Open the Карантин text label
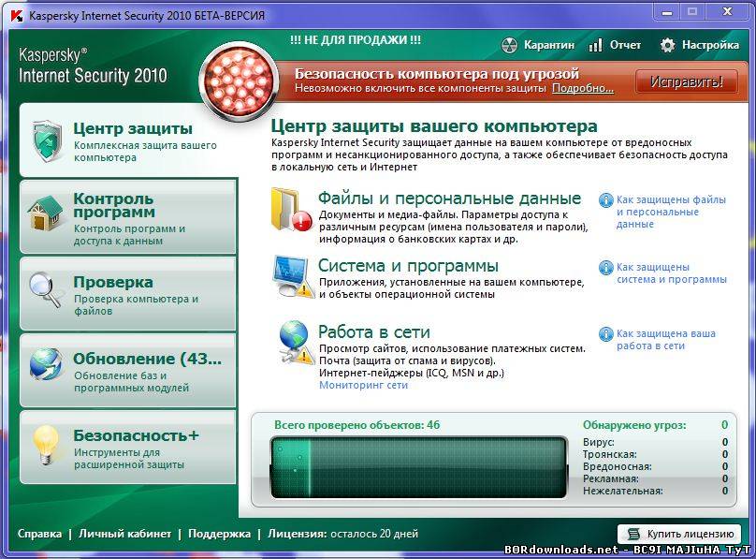 click(x=549, y=45)
